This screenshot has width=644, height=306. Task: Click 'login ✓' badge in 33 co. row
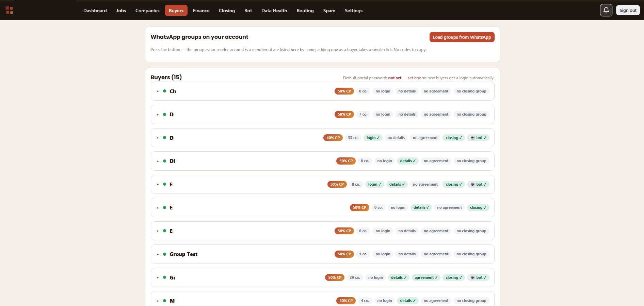373,138
